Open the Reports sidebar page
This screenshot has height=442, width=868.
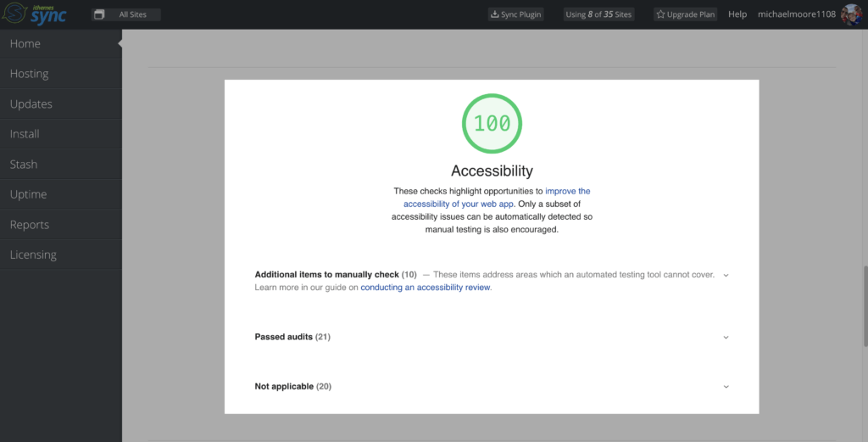61,225
